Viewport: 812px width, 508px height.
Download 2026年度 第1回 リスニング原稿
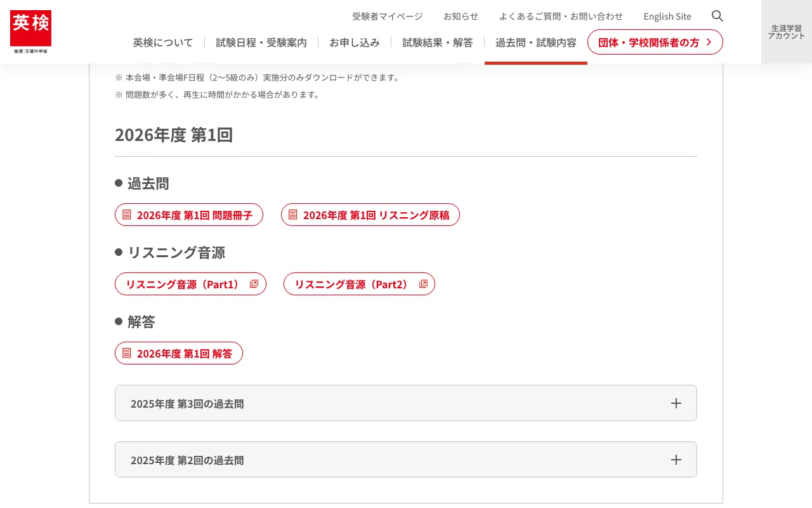[x=370, y=215]
